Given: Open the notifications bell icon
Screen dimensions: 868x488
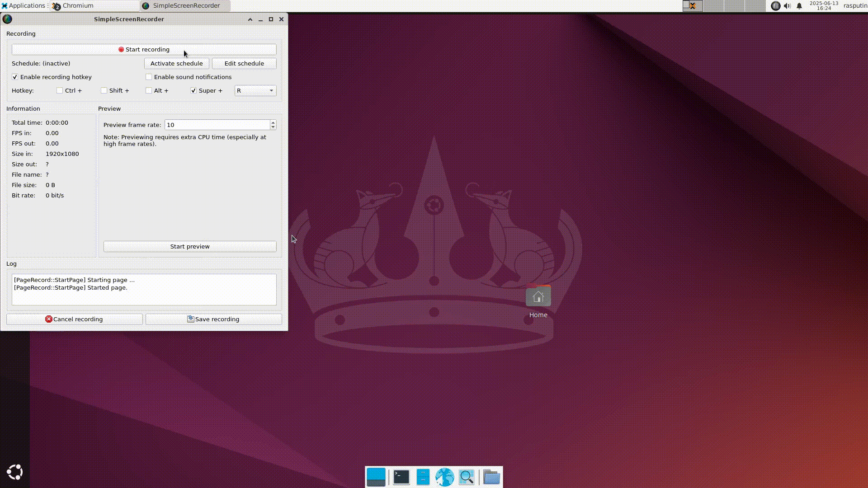Looking at the screenshot, I should pyautogui.click(x=799, y=6).
